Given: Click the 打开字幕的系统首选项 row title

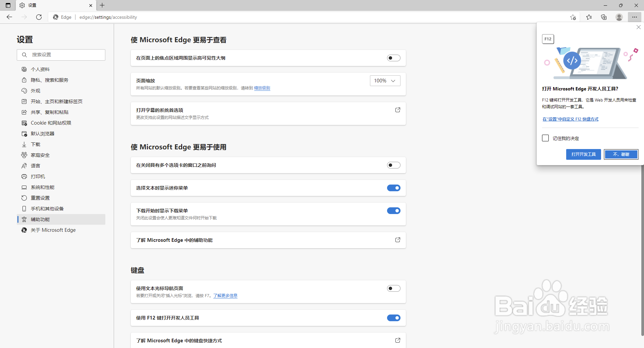Looking at the screenshot, I should 160,110.
